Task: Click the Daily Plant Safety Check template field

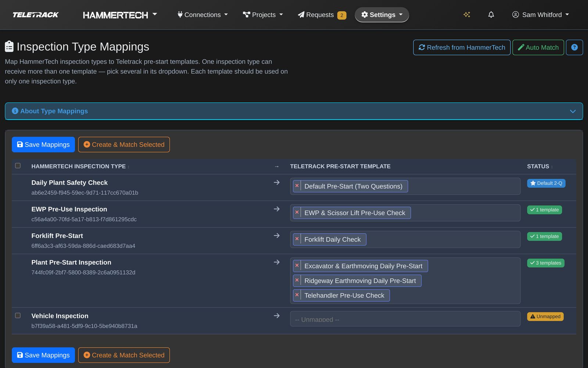Action: pos(405,186)
